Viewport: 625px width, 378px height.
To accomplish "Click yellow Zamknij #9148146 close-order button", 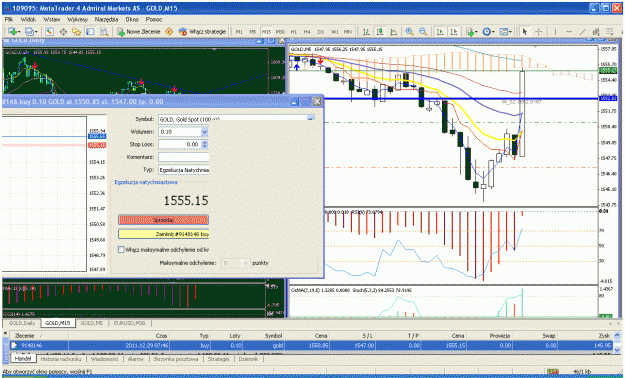I will (x=163, y=234).
